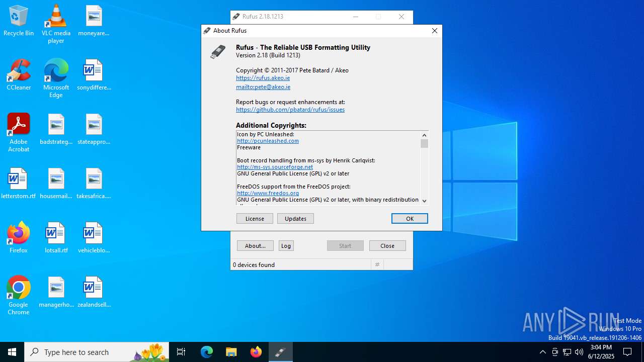Select lotsall.rtf document icon

click(x=56, y=237)
